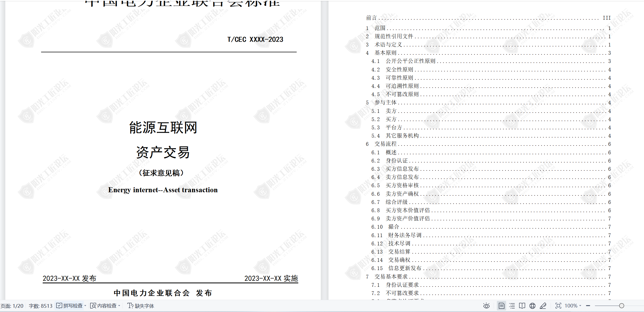Viewport: 644px width, 312px height.
Task: Select 4.5 不可篡改原则 entry
Action: (x=491, y=94)
